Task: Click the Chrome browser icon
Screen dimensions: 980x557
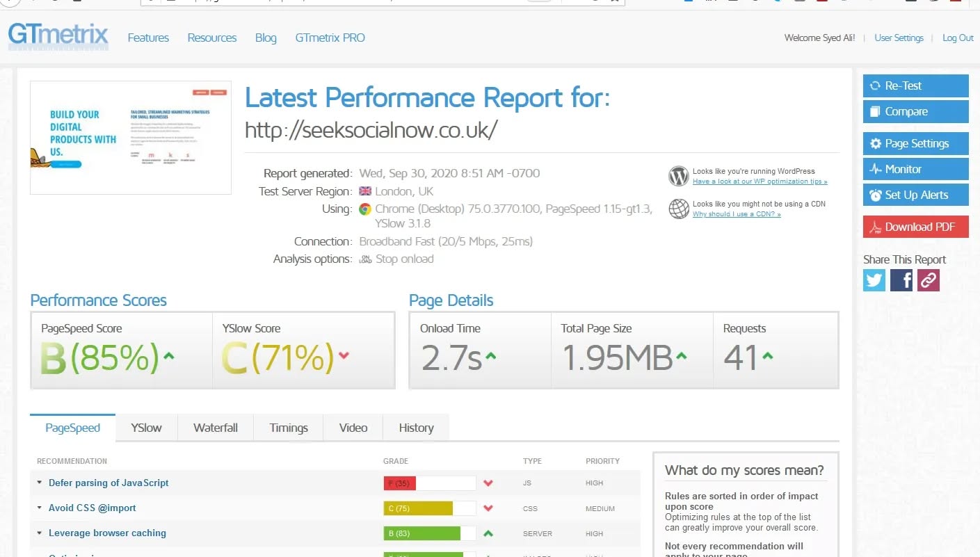Action: point(365,209)
